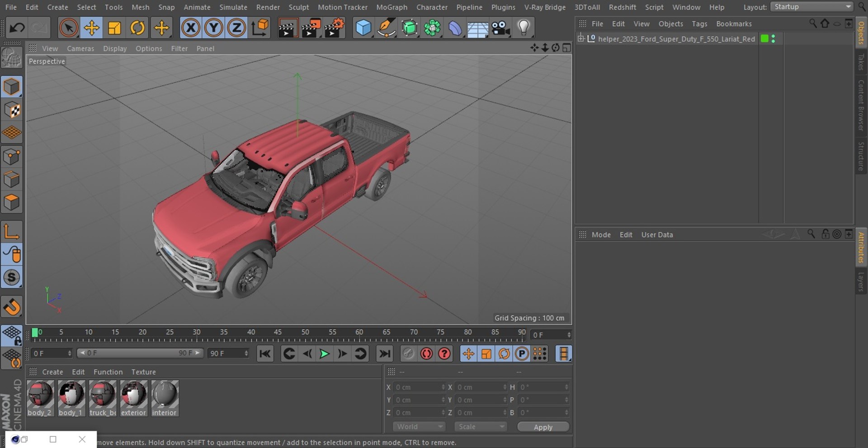The width and height of the screenshot is (868, 448).
Task: Open the Layout Startup dropdown
Action: (x=812, y=7)
